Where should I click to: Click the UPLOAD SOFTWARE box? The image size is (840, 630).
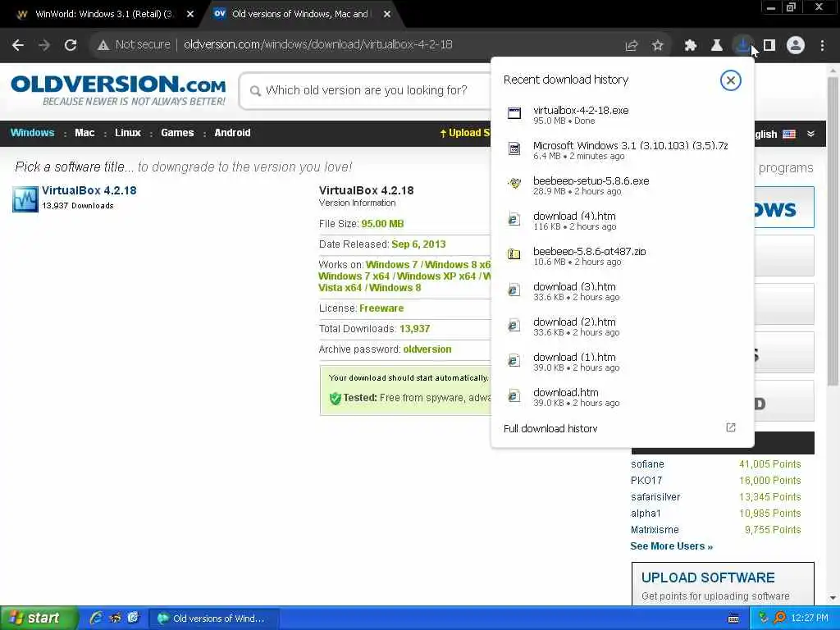pos(723,584)
